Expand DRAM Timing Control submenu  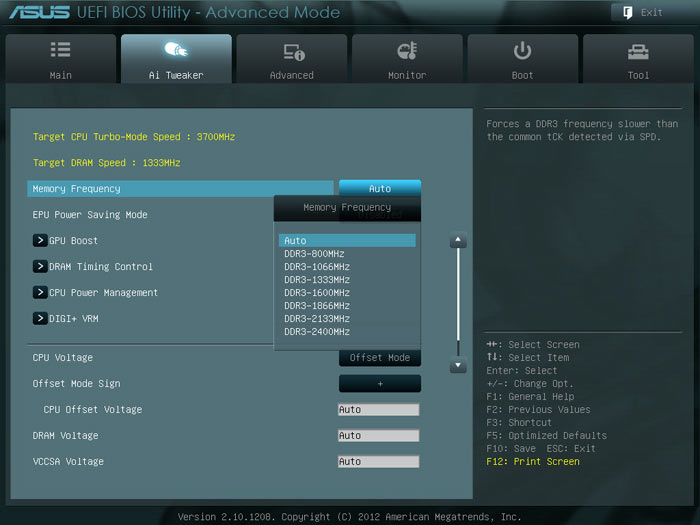40,267
